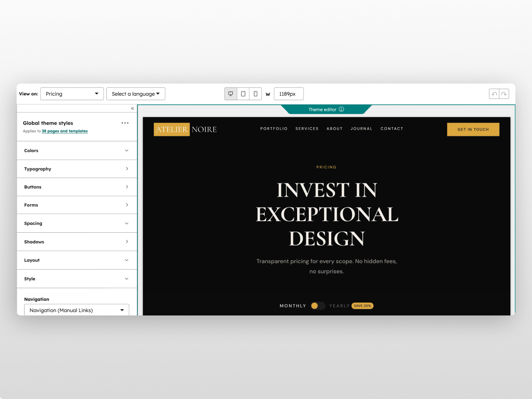This screenshot has height=399, width=532.
Task: Show Theme editor info icon
Action: coord(341,109)
